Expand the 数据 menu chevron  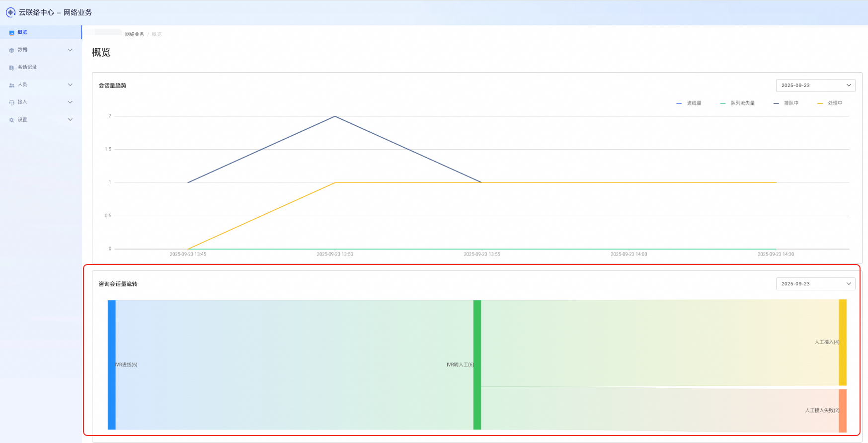click(70, 50)
